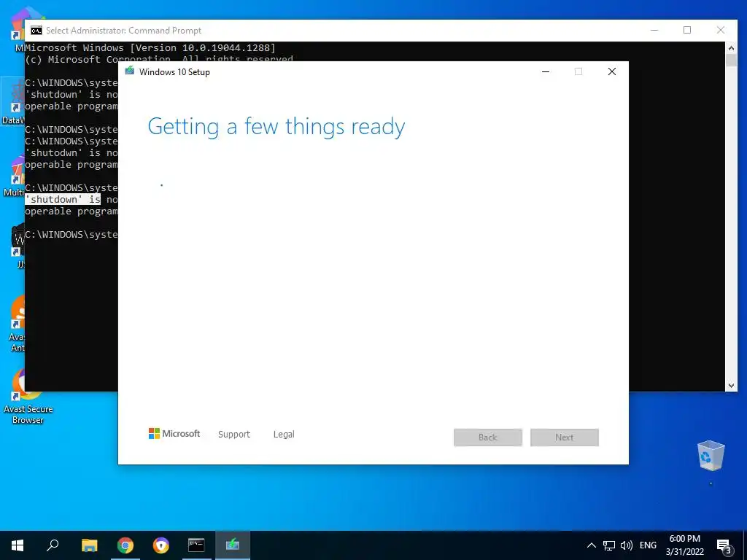Click the greyed Back button
Screen dimensions: 747x560
point(488,437)
